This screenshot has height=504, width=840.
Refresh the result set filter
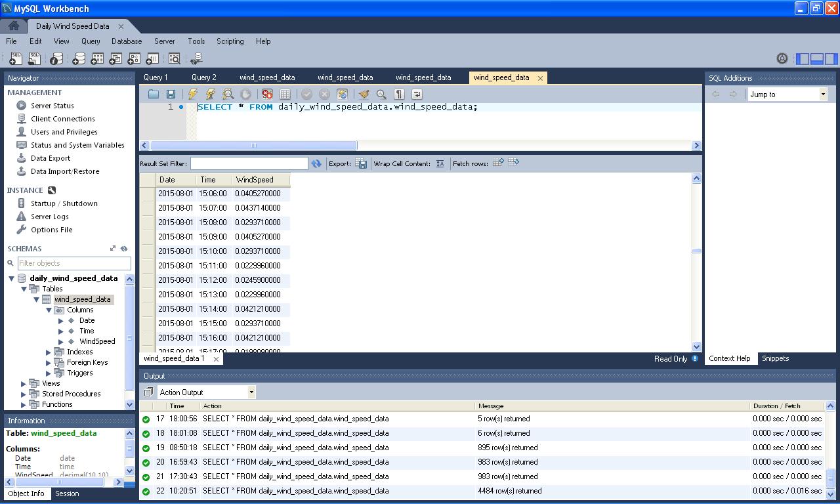point(316,163)
